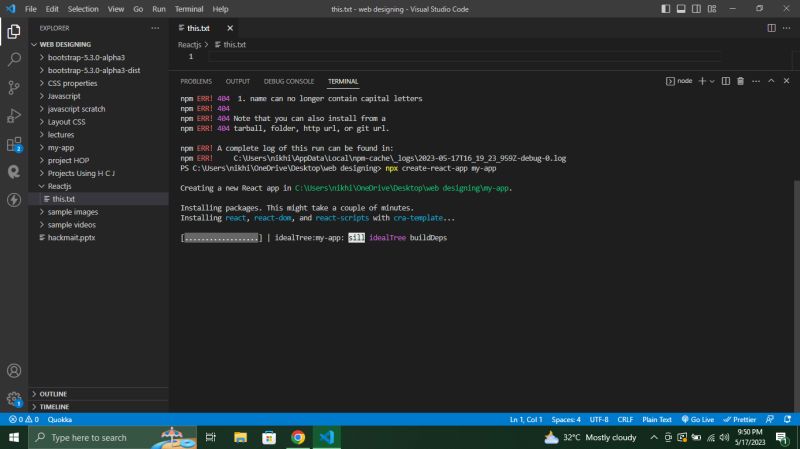Click the node terminal label
Screen dimensions: 800x449
pyautogui.click(x=679, y=81)
